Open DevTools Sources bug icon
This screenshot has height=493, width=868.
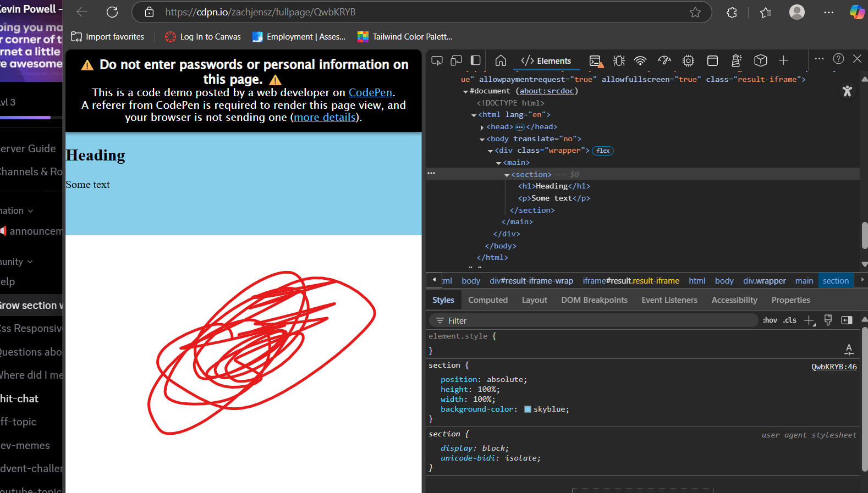[x=619, y=60]
